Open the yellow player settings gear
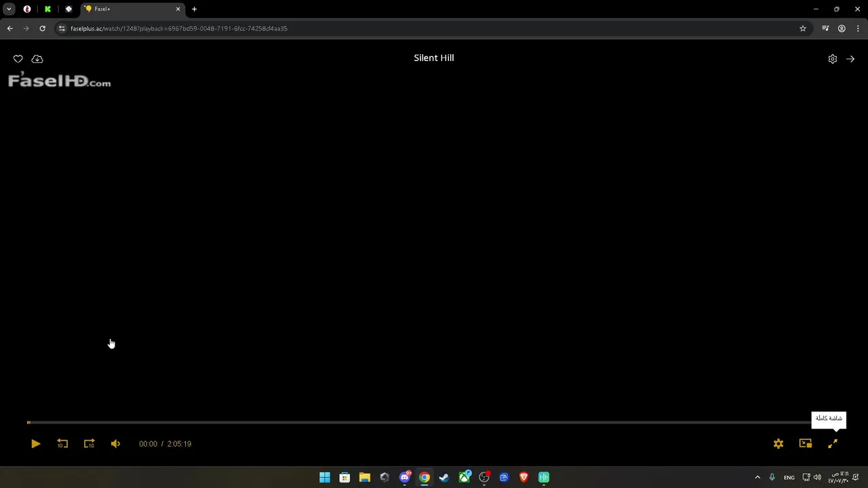The height and width of the screenshot is (488, 868). click(x=778, y=444)
